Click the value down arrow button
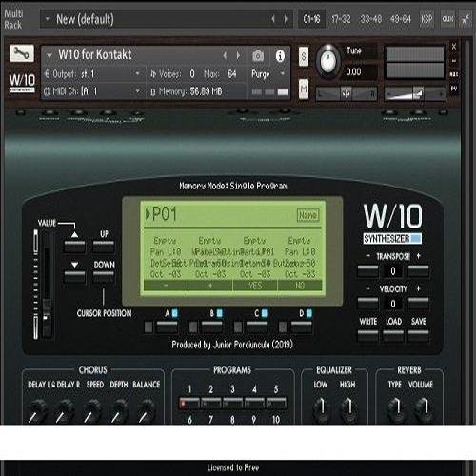This screenshot has height=476, width=476. pyautogui.click(x=74, y=276)
